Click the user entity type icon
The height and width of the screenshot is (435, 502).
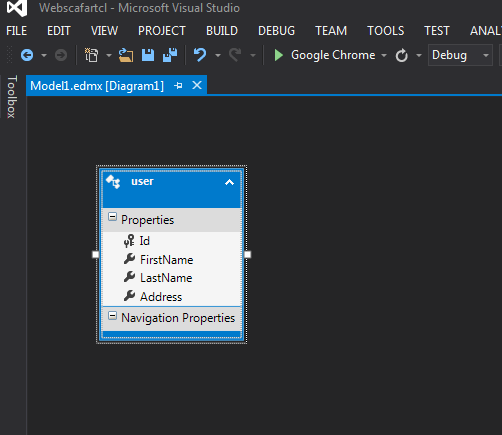pos(113,182)
